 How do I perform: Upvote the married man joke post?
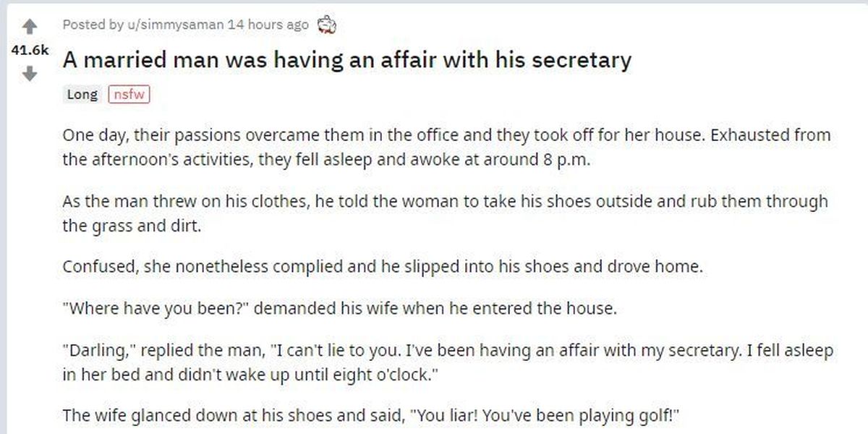[x=29, y=27]
